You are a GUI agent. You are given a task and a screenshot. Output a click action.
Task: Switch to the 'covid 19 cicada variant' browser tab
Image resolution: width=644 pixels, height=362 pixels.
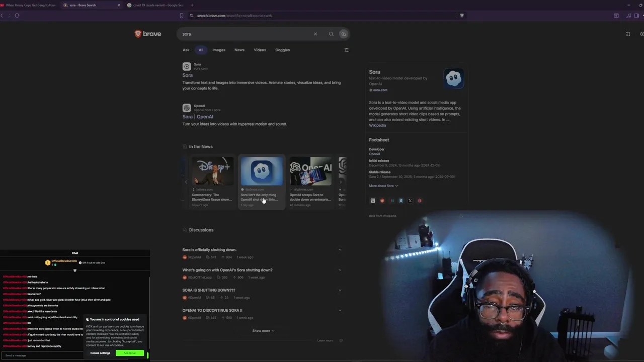[155, 5]
